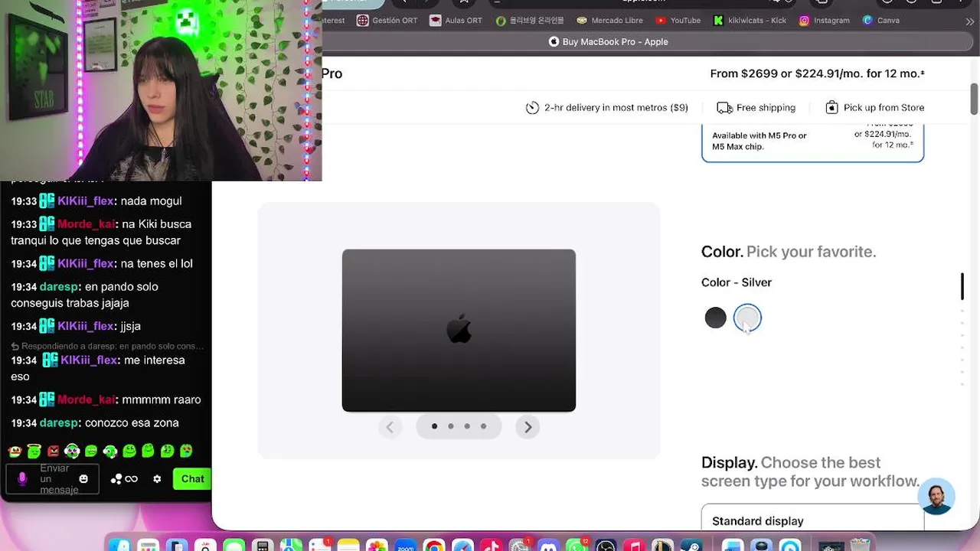Insert the angry red emote

(x=54, y=452)
